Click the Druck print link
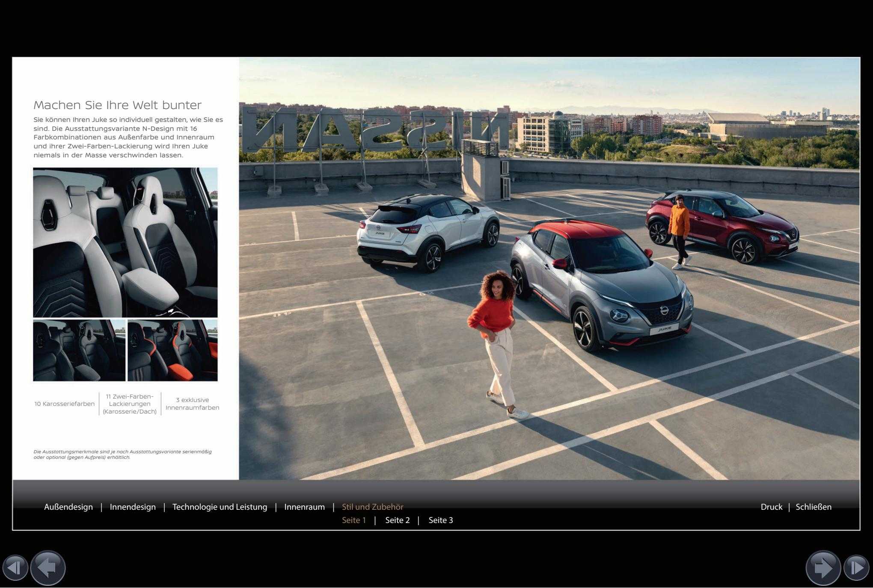 (x=771, y=507)
